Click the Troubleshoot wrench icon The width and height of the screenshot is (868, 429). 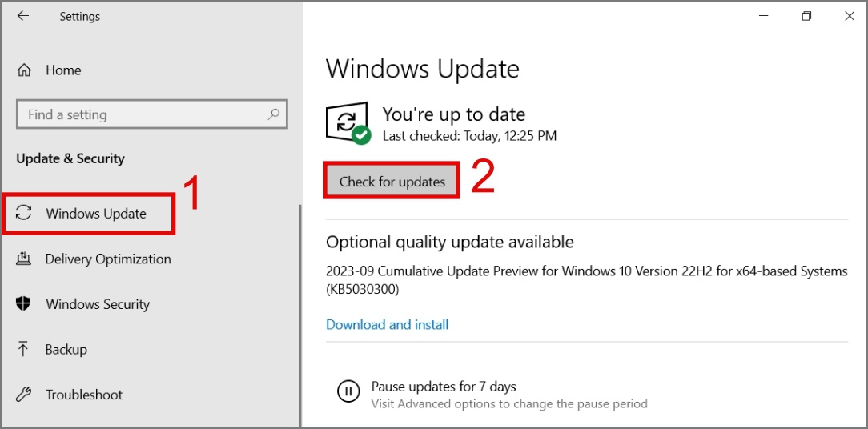tap(24, 395)
